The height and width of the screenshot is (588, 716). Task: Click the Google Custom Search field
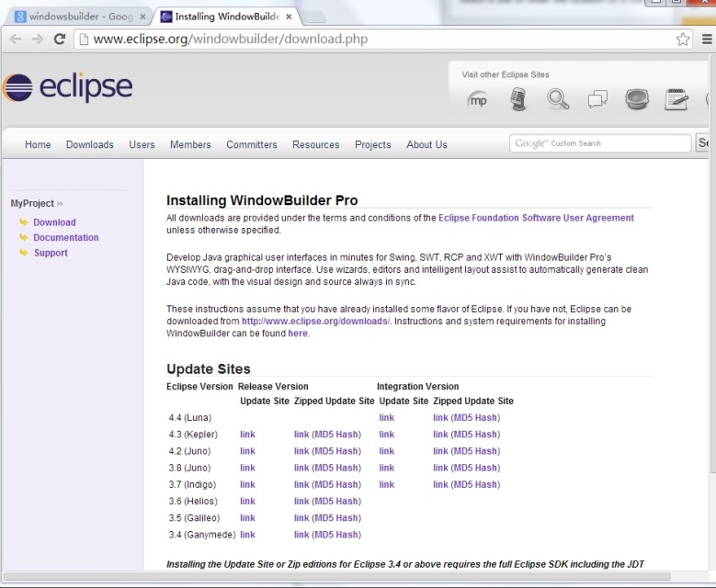pyautogui.click(x=600, y=143)
